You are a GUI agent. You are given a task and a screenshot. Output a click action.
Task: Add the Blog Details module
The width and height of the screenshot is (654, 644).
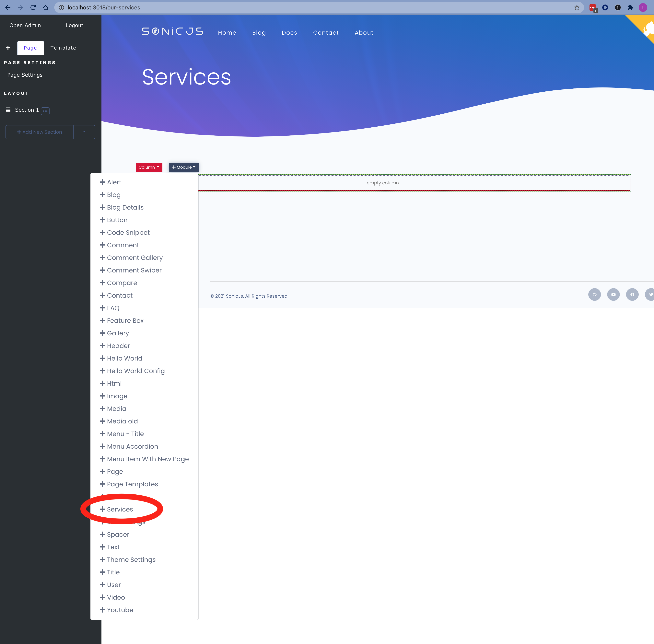[122, 207]
